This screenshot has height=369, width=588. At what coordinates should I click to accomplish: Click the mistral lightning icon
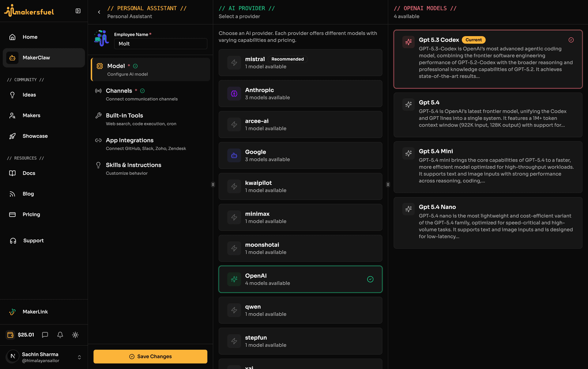(x=234, y=63)
